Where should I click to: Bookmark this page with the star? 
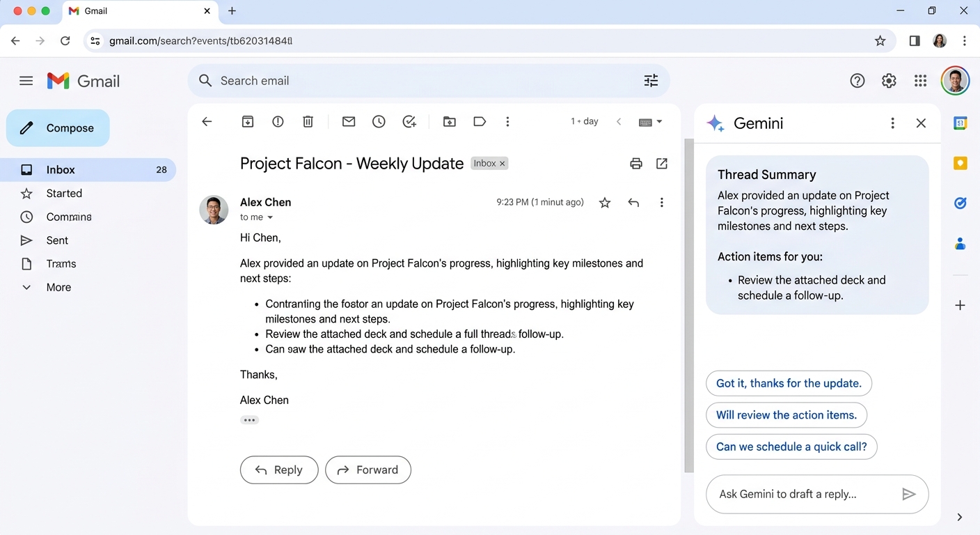[880, 41]
